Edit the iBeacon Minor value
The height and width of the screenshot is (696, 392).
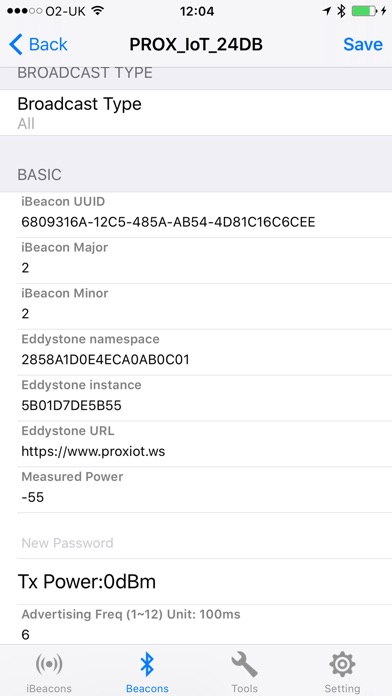[x=205, y=306]
